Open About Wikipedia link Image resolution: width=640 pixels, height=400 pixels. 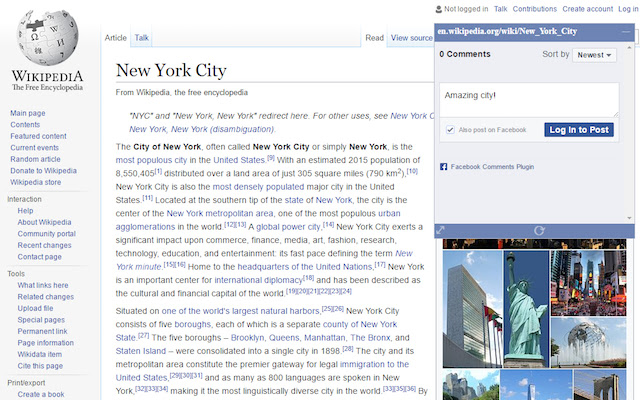click(44, 222)
